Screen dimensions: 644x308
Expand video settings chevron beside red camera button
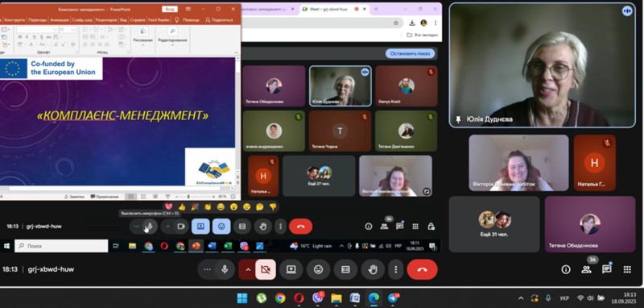[248, 269]
